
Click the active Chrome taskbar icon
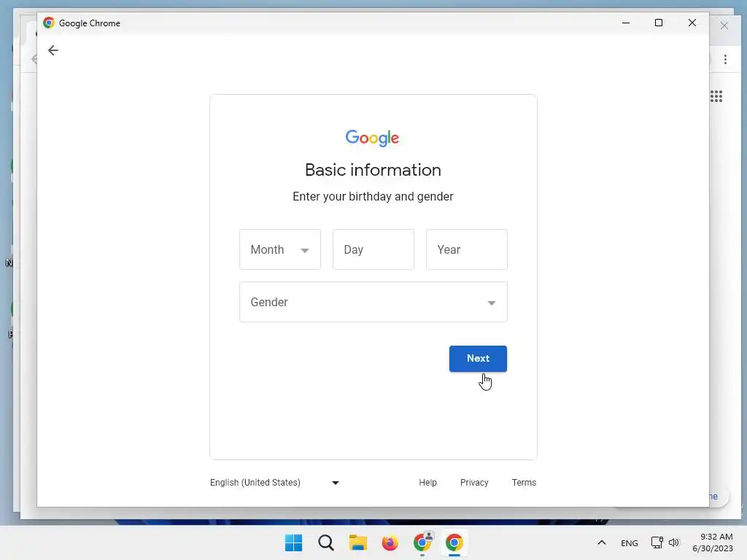point(454,542)
